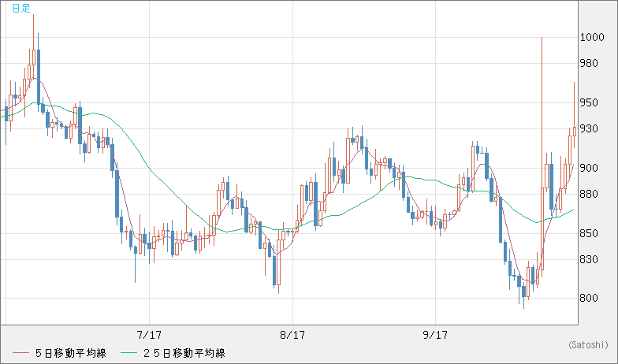Click the red 5-day average legend line
This screenshot has width=618, height=364.
[20, 352]
